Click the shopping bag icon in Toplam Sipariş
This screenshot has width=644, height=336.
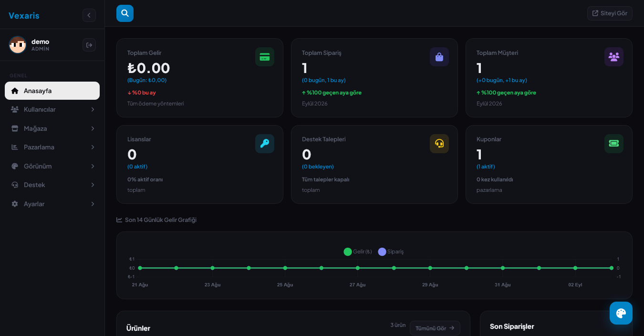point(439,57)
